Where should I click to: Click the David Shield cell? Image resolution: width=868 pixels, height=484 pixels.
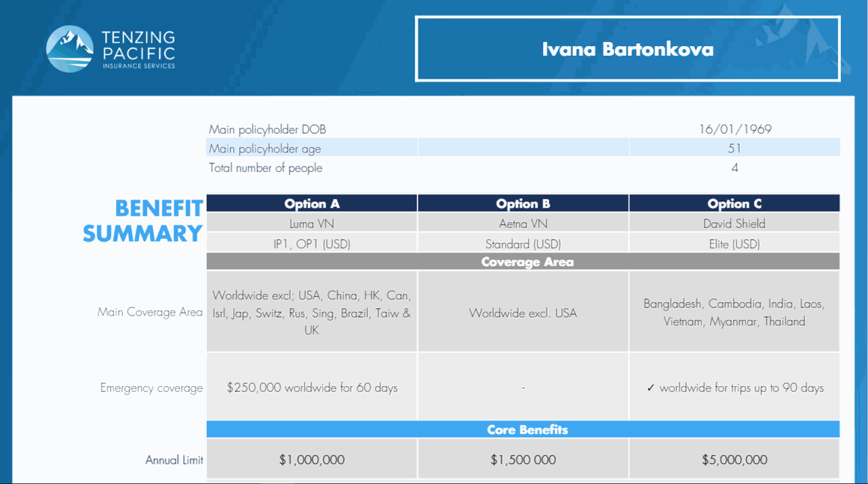(734, 223)
